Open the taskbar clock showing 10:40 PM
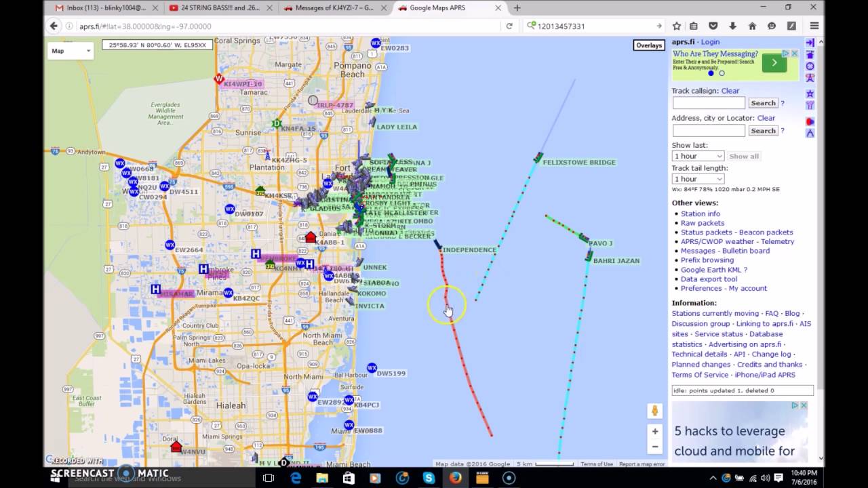The image size is (868, 488). point(803,478)
